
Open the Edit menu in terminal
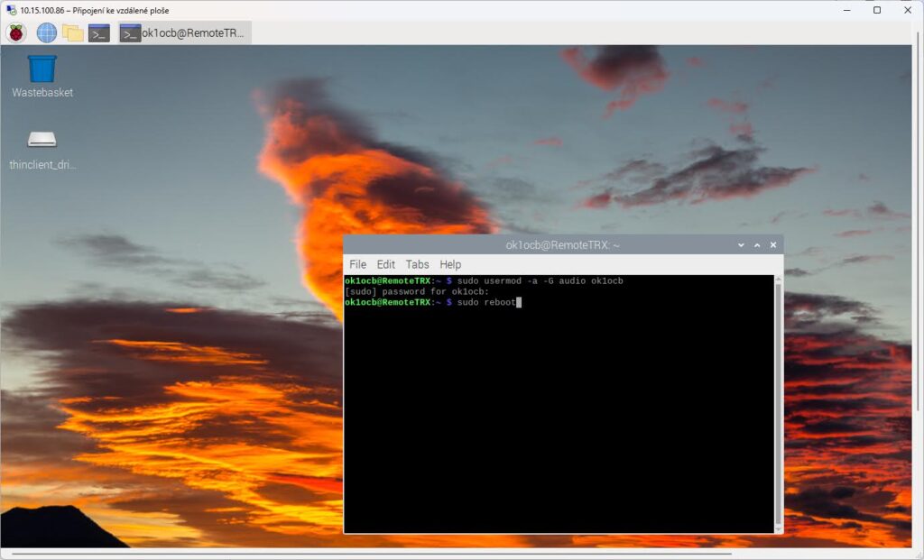[386, 264]
